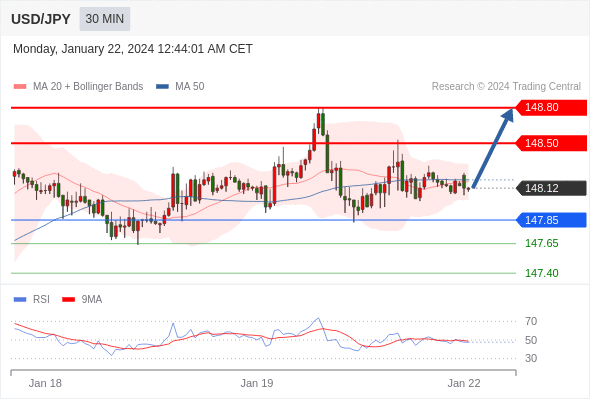Select the MA 20 + Bollinger Bands legend swatch
This screenshot has width=590, height=400.
(x=20, y=87)
